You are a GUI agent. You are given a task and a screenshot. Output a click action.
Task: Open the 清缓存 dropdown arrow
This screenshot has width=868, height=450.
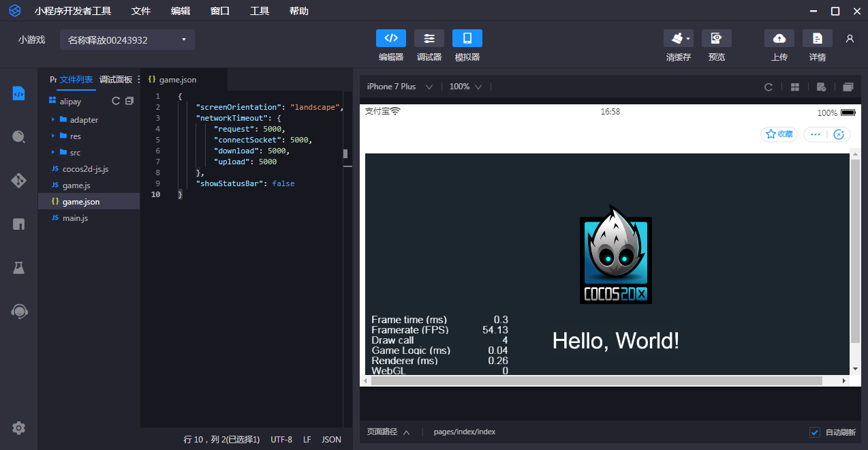[688, 38]
